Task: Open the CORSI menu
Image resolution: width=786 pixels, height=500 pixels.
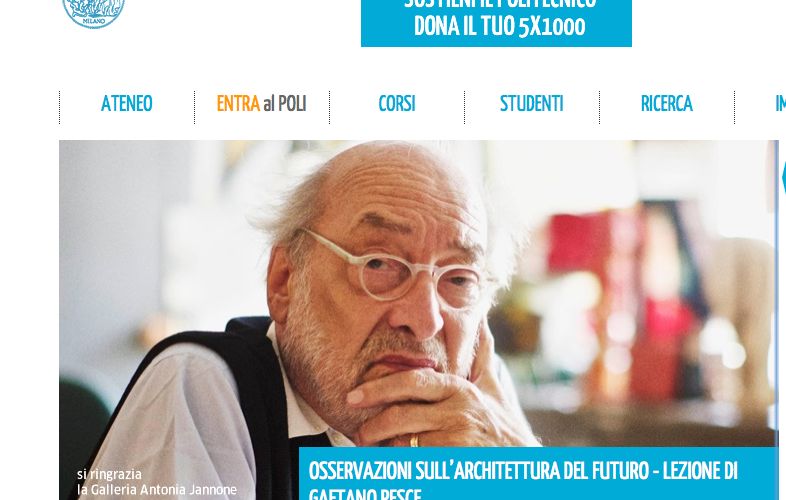Action: coord(397,104)
